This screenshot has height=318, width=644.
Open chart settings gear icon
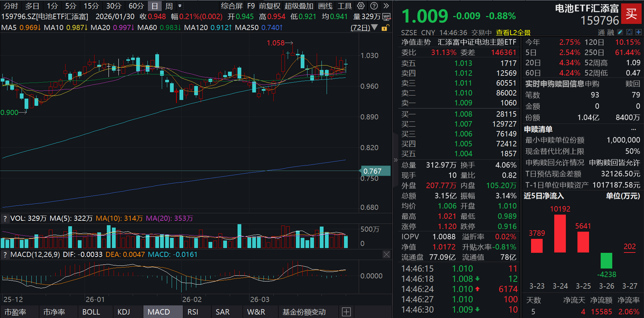[x=361, y=6]
